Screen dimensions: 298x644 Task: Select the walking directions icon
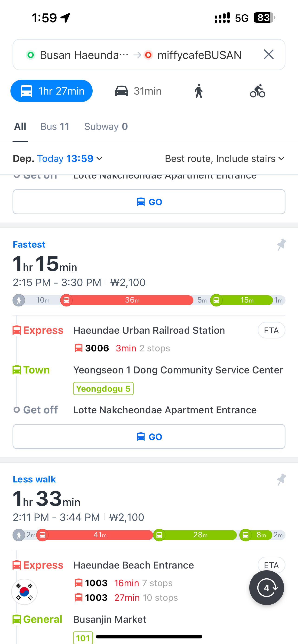point(198,91)
